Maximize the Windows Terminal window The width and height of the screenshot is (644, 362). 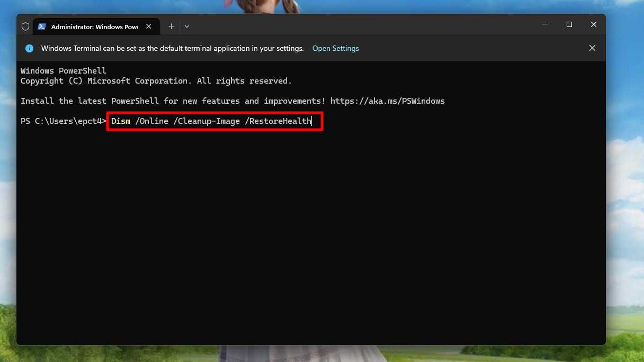(x=569, y=24)
